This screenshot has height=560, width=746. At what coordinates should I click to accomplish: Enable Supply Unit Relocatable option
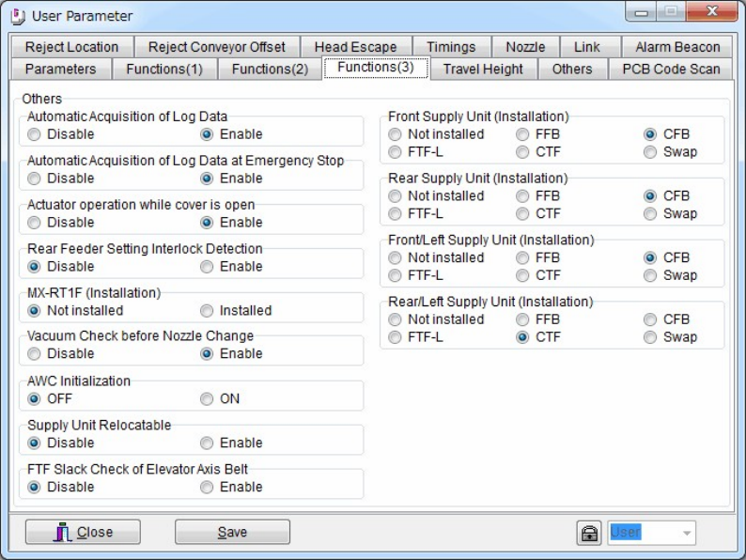pyautogui.click(x=207, y=443)
